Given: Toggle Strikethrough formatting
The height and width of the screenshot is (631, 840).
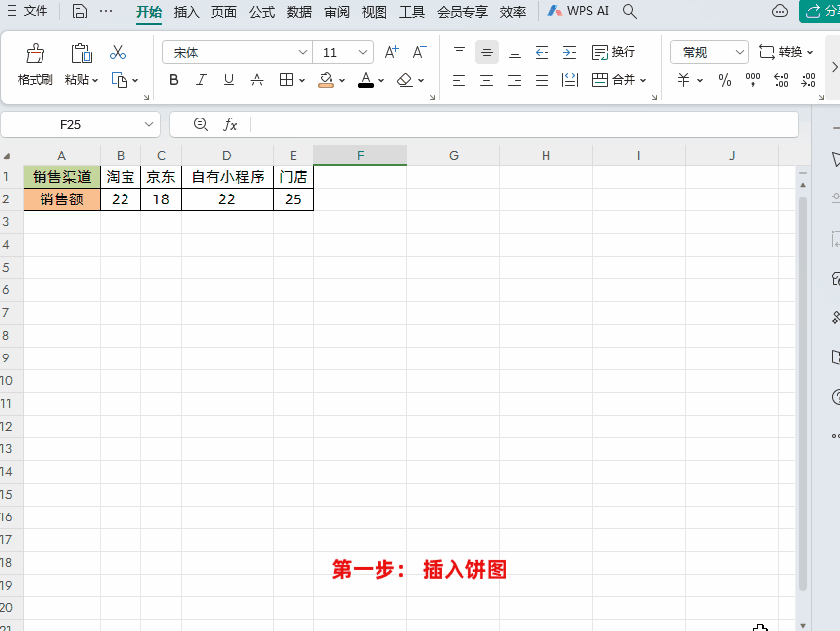Looking at the screenshot, I should (257, 80).
